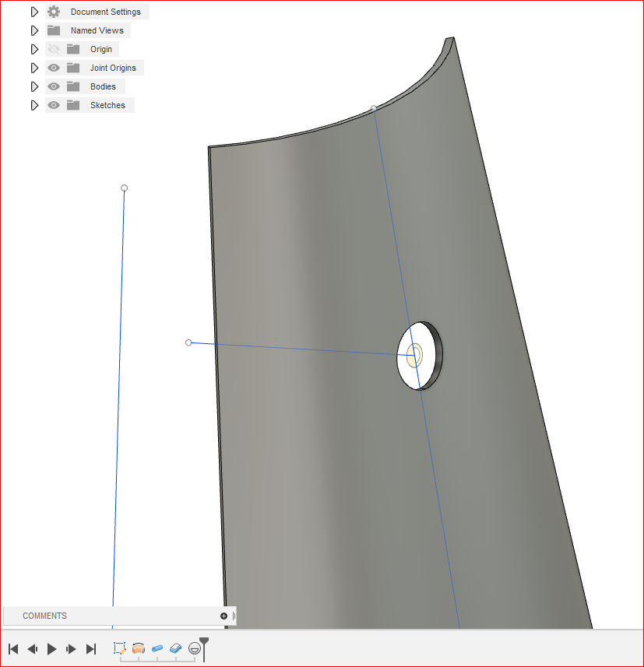
Task: Hide the Joint Origins folder with its eye toggle
Action: tap(53, 68)
